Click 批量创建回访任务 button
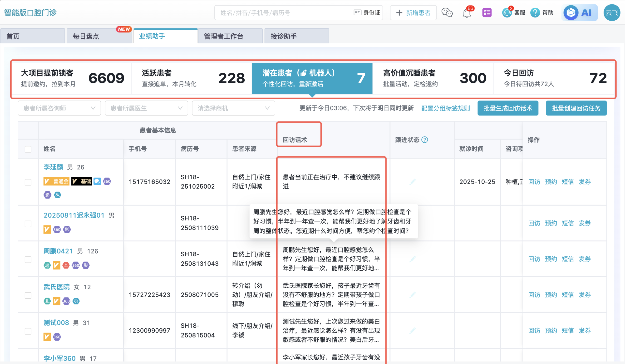 [x=576, y=108]
